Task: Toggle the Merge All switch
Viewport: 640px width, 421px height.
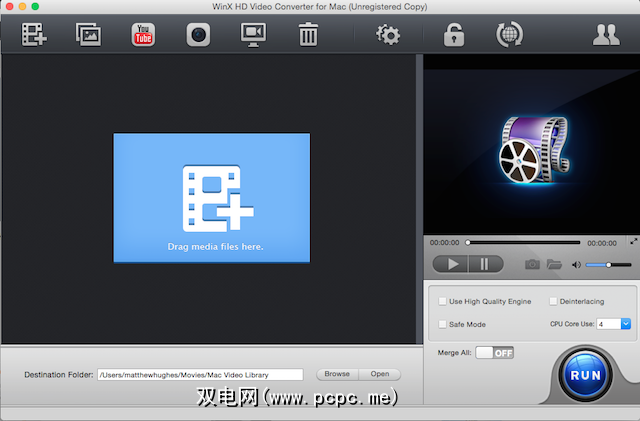Action: (494, 352)
